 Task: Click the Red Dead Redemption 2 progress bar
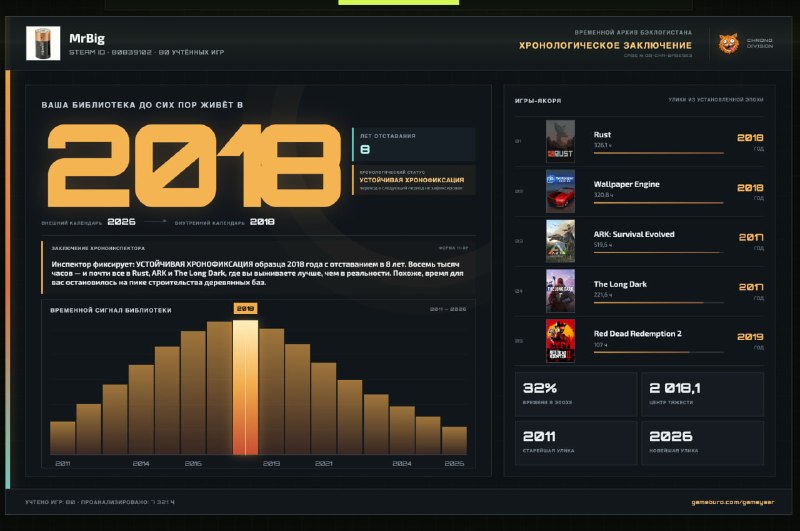(x=659, y=352)
